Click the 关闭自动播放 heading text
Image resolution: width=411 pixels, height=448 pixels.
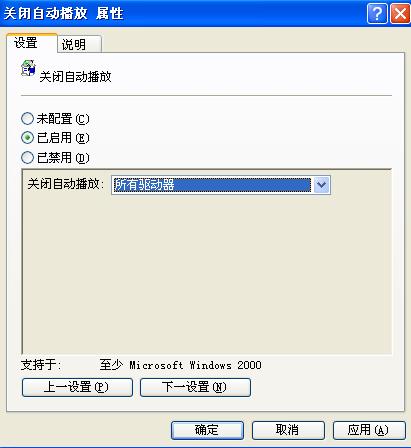[75, 77]
